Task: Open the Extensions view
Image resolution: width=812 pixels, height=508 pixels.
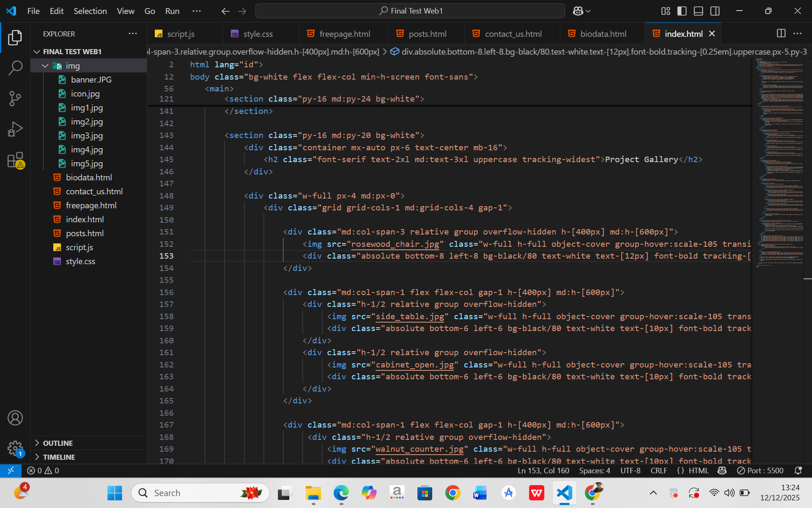Action: (x=15, y=160)
